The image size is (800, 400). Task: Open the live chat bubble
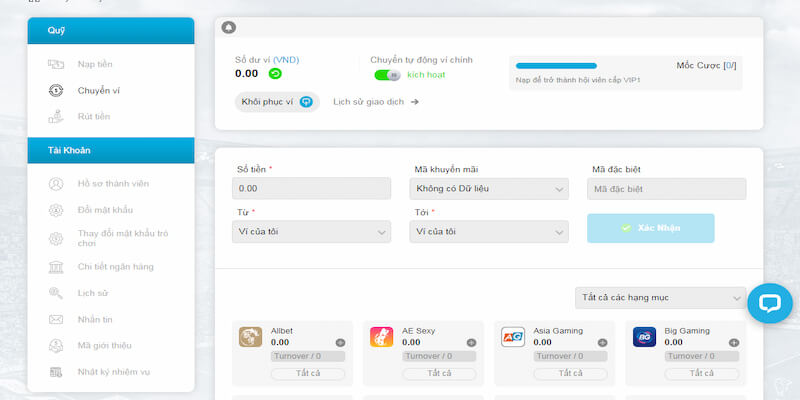pos(769,304)
